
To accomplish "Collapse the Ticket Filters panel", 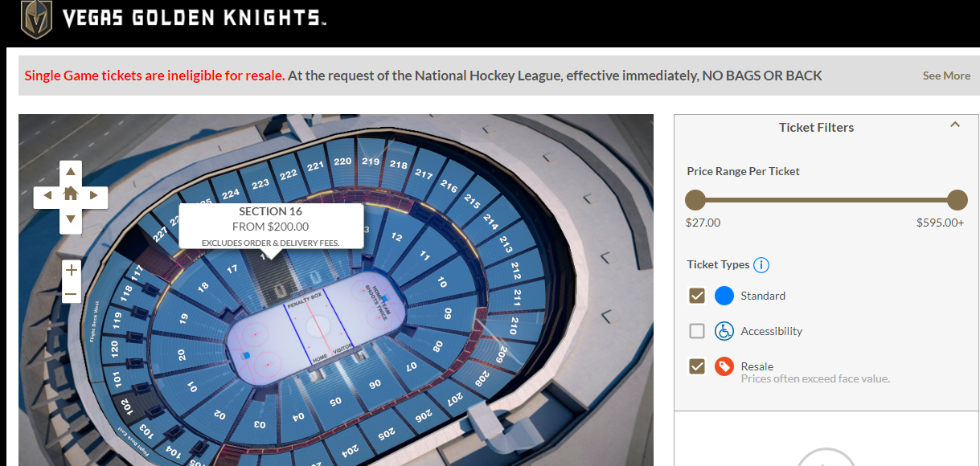I will (x=954, y=125).
